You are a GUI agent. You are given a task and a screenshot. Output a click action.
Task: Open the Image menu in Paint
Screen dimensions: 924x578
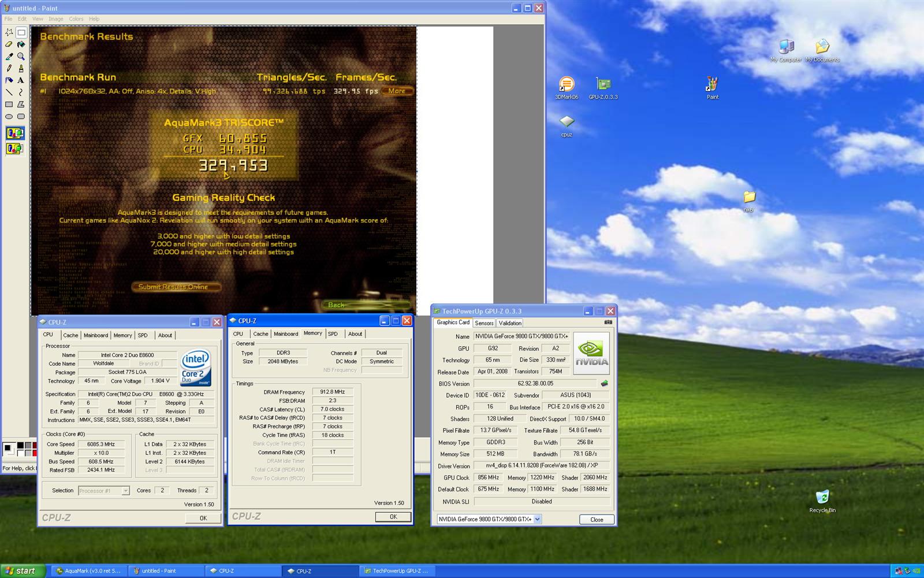point(56,19)
